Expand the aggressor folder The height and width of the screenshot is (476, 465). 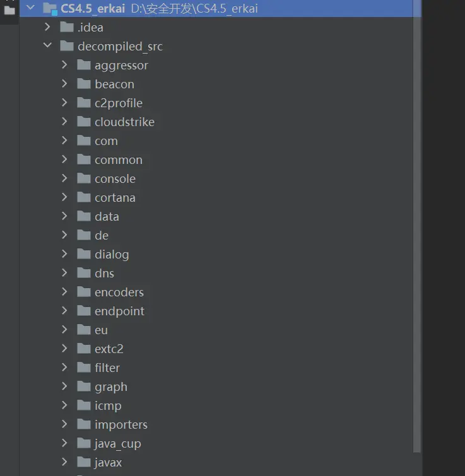pyautogui.click(x=64, y=65)
